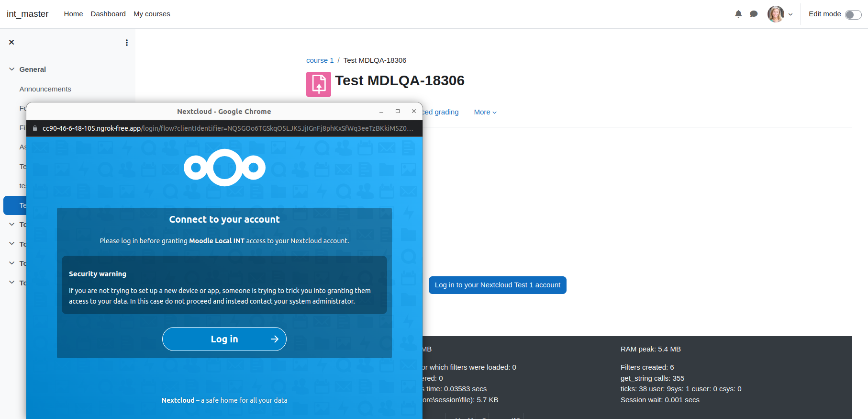Expand the user menu arrow
Screen dimensions: 868x419
790,14
